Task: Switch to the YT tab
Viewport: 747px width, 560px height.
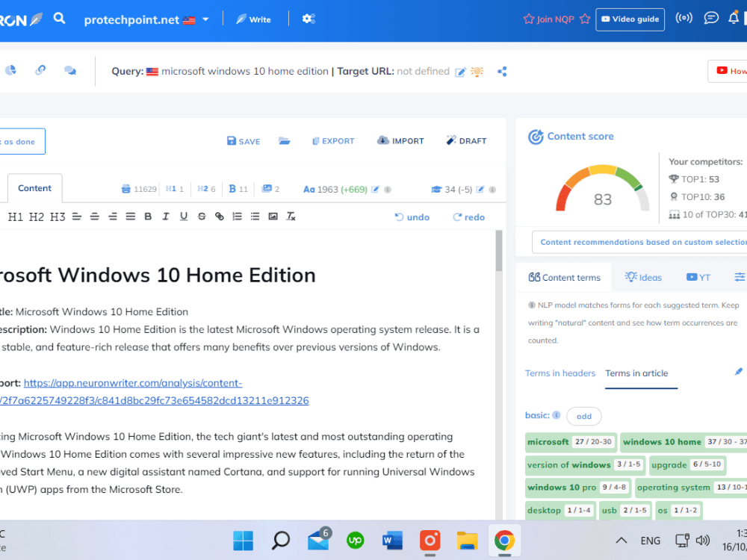Action: tap(698, 277)
